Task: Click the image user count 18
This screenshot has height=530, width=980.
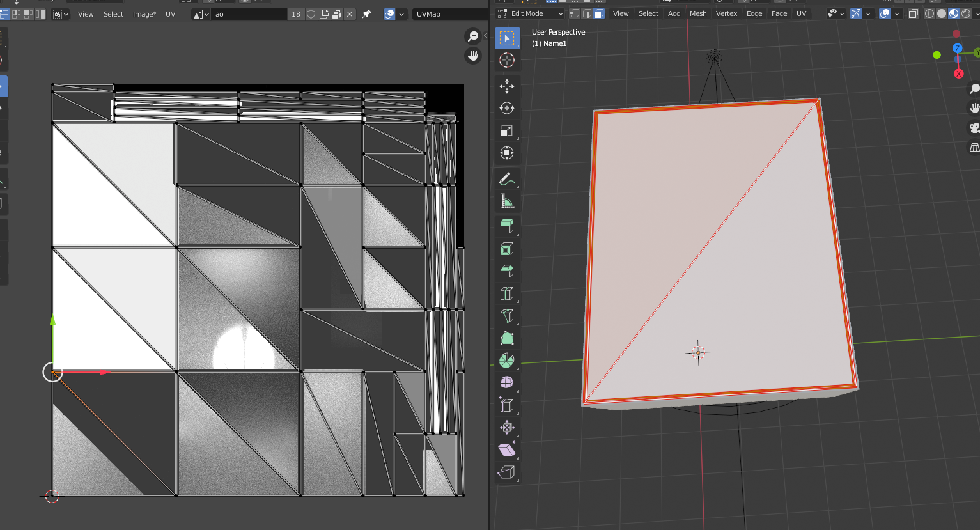Action: tap(295, 13)
